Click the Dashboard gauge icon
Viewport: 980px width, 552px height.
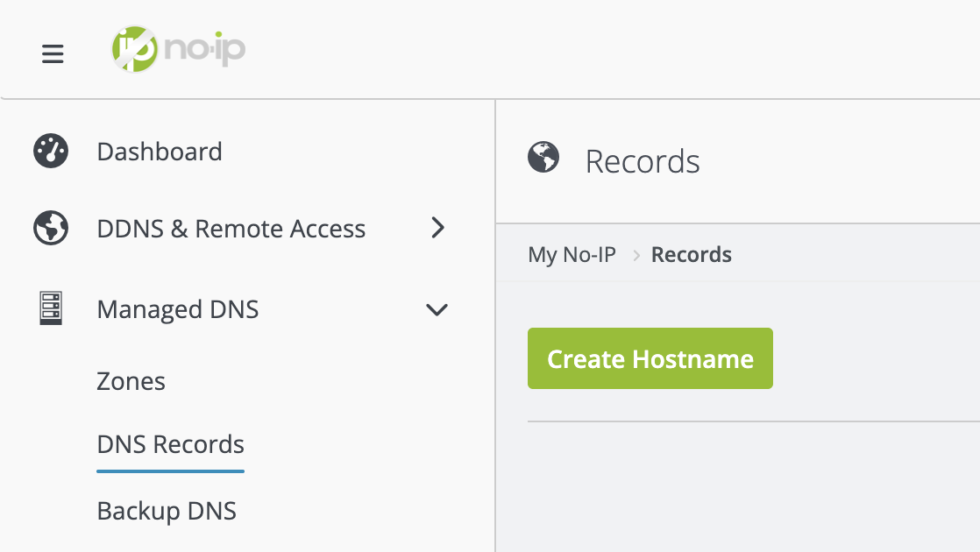(51, 152)
